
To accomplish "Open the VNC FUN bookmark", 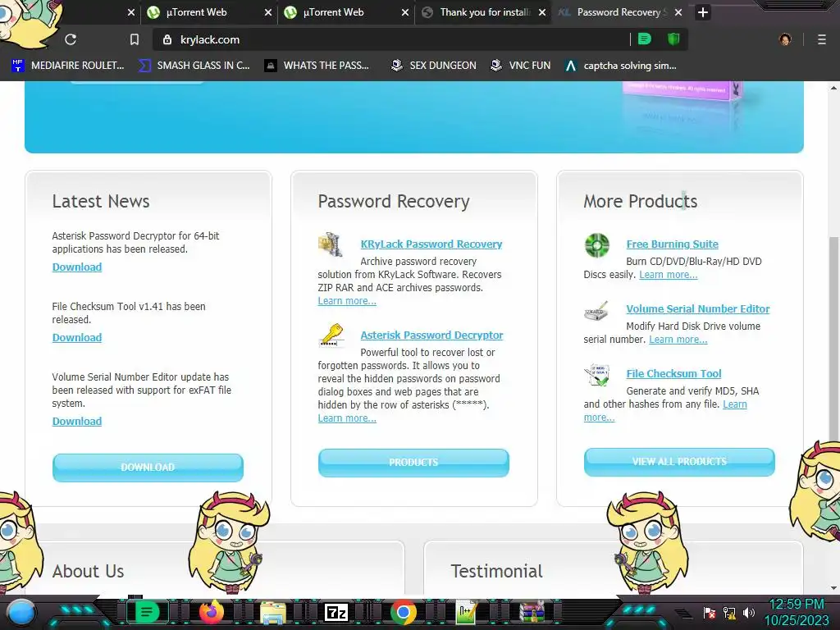I will point(521,66).
